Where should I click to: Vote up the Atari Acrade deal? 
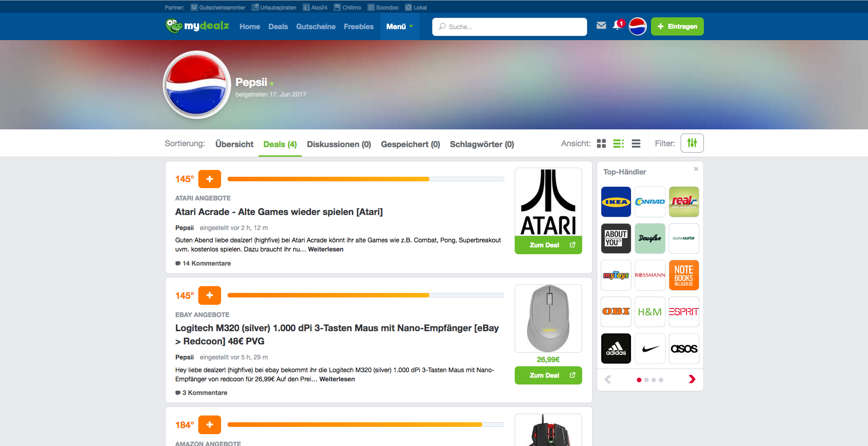tap(210, 179)
